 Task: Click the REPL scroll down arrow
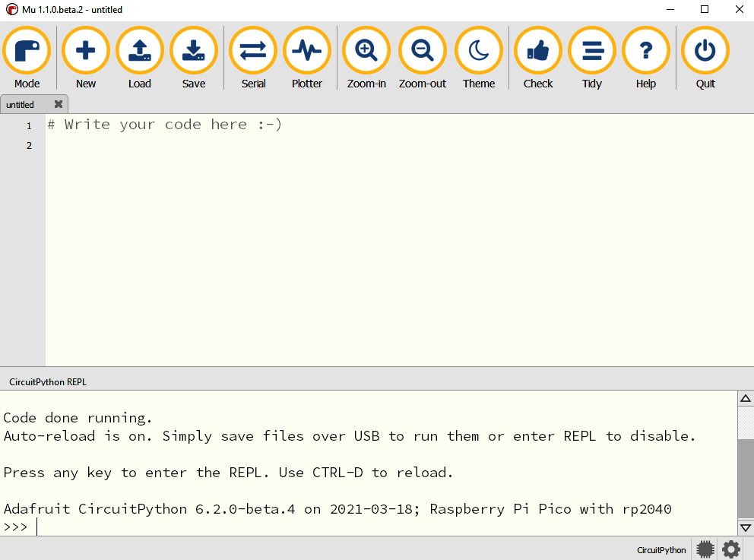[746, 528]
